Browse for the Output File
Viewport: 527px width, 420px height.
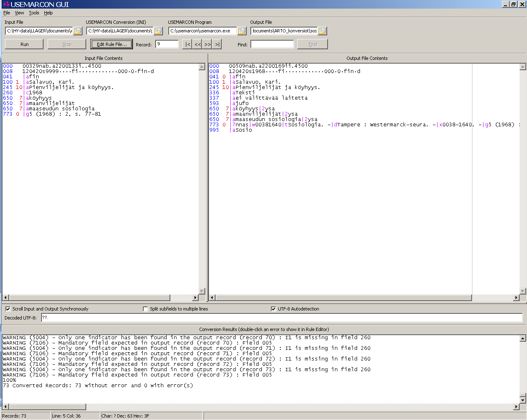[322, 31]
